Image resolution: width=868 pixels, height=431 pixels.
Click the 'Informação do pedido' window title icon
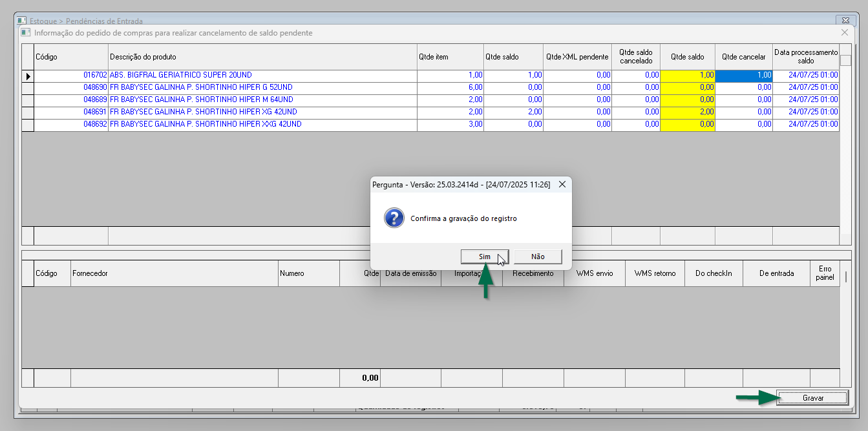(x=25, y=32)
